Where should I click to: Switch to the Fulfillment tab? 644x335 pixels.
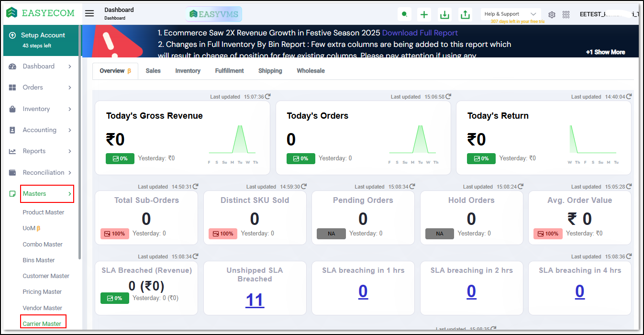coord(229,71)
